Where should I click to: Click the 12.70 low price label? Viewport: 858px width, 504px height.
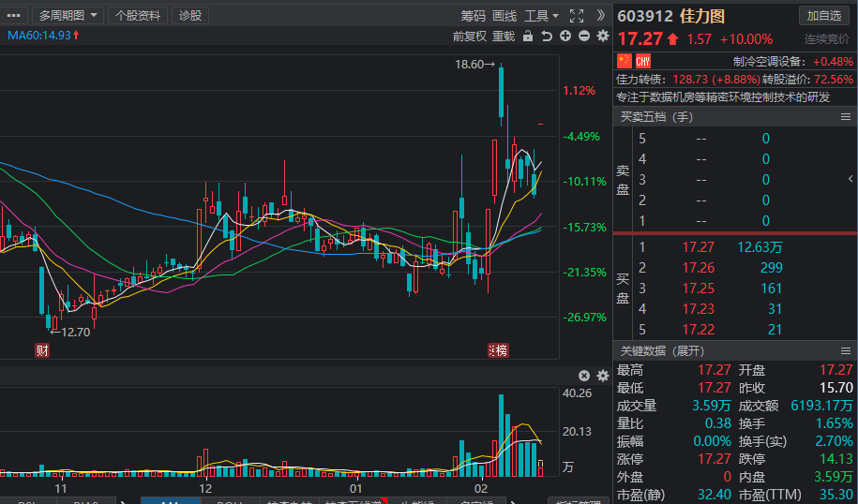click(x=69, y=332)
